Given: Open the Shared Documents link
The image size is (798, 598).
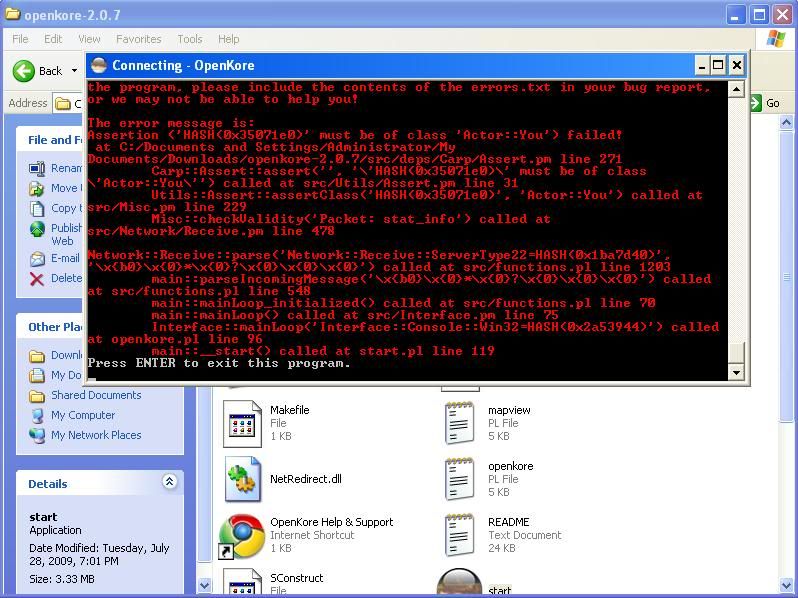Looking at the screenshot, I should point(96,395).
